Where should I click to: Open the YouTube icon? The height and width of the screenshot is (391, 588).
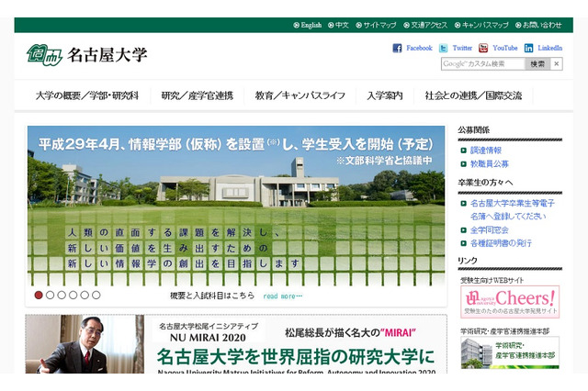point(483,48)
